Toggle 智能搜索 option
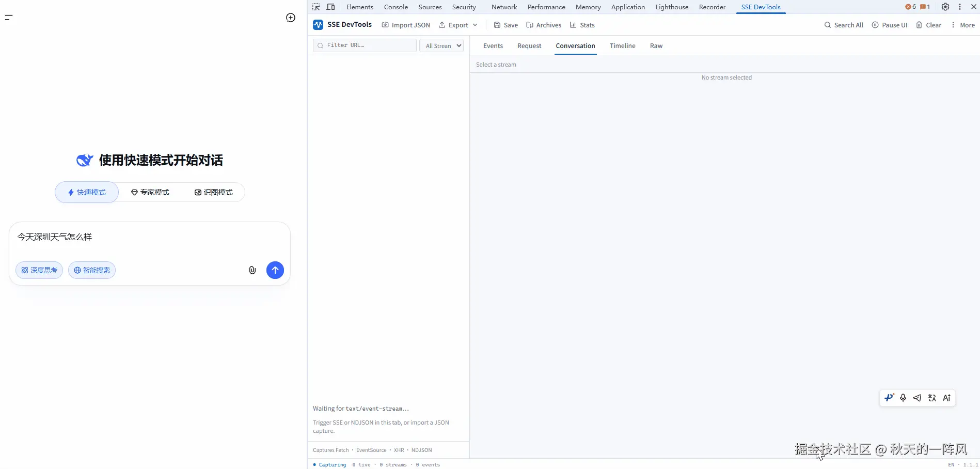 coord(92,270)
